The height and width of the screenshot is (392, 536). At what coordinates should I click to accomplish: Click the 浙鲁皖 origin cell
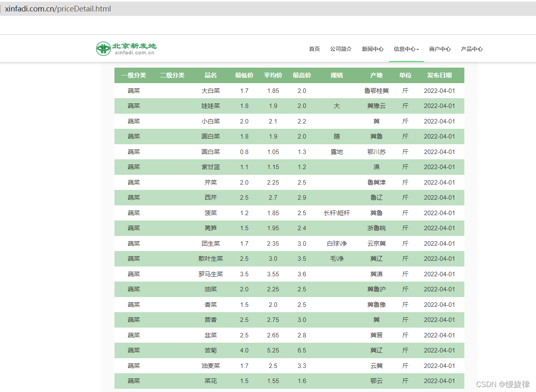376,228
